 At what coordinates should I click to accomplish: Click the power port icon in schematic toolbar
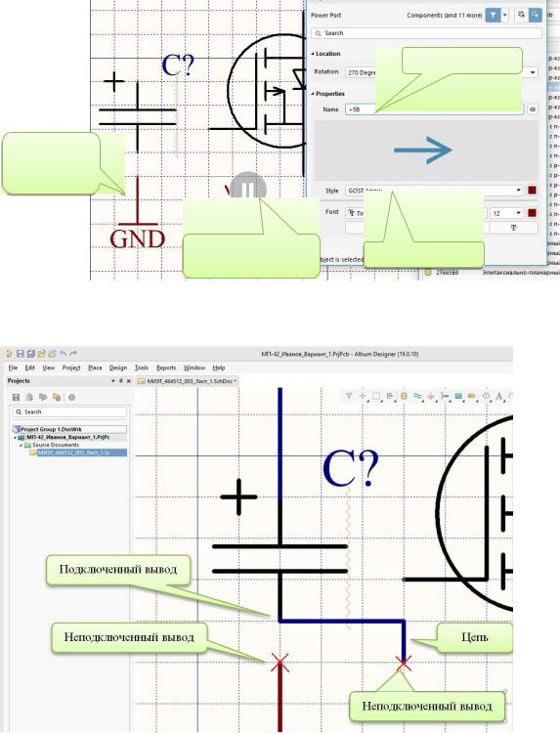point(431,396)
